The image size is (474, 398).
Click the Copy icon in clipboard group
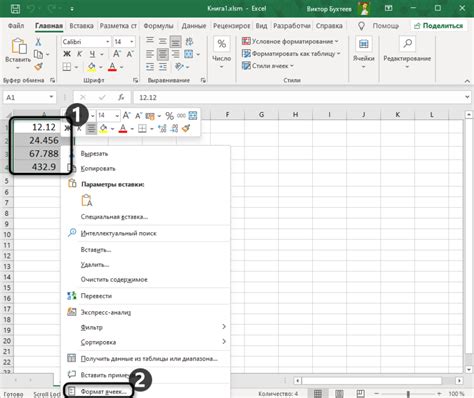pyautogui.click(x=38, y=54)
